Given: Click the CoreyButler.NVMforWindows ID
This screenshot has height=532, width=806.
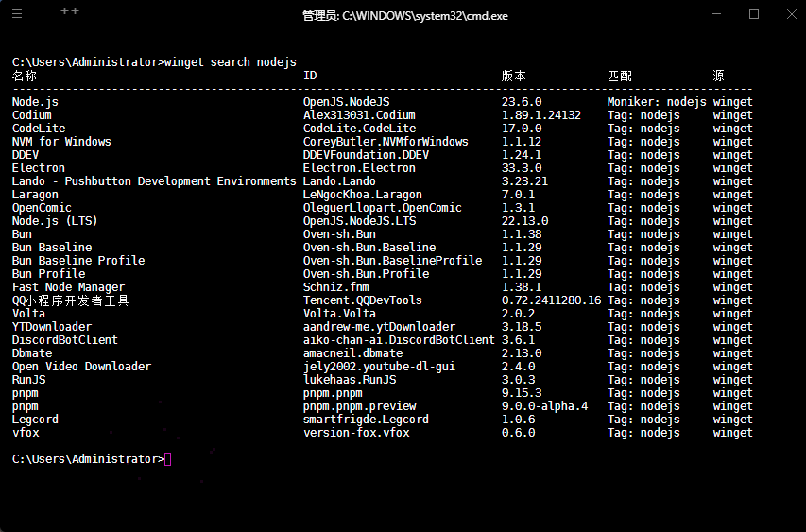Looking at the screenshot, I should pyautogui.click(x=386, y=142).
